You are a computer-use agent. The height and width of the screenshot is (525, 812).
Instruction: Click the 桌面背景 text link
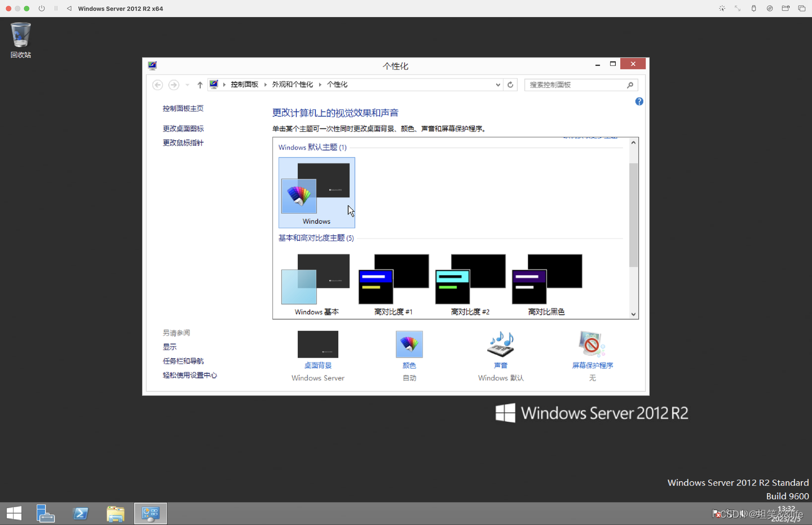point(318,365)
